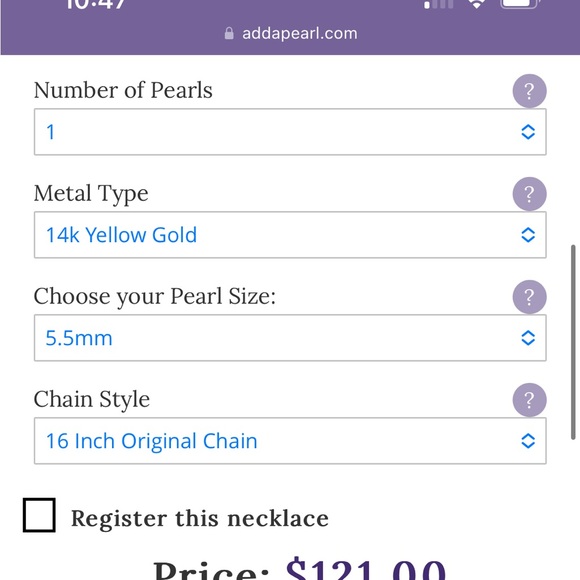Tap the lock icon beside addapearl.com
Image resolution: width=580 pixels, height=580 pixels.
(x=229, y=33)
